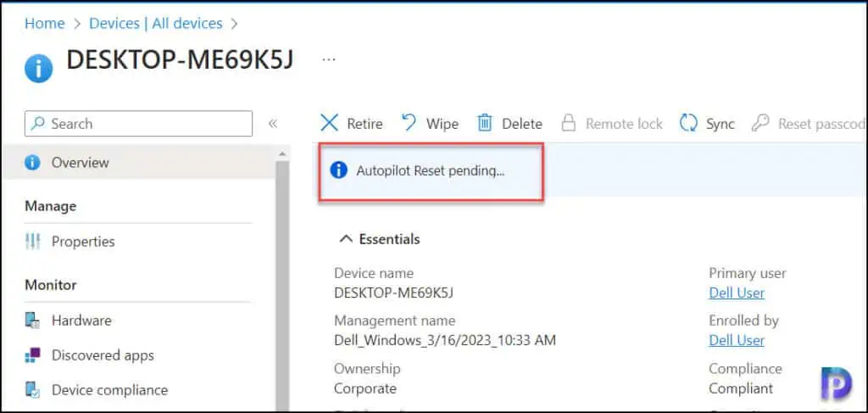Click the Remote lock padlock icon
868x413 pixels.
coord(569,123)
